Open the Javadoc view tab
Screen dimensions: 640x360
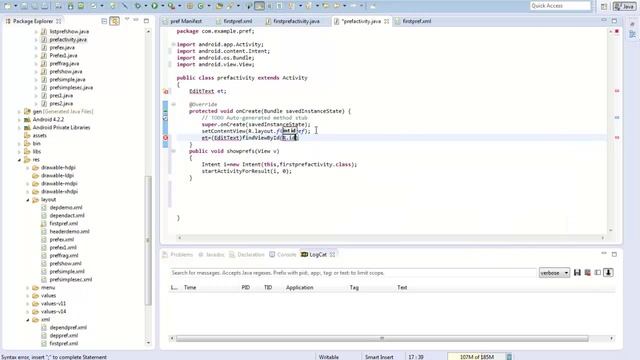211,255
